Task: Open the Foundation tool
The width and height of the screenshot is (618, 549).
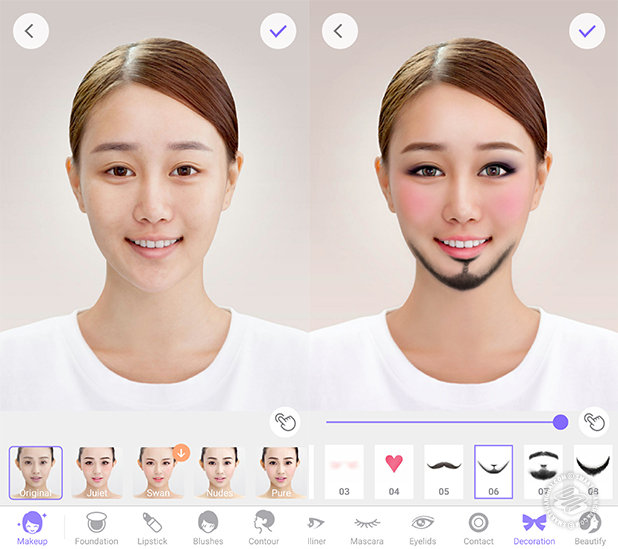Action: [x=96, y=527]
